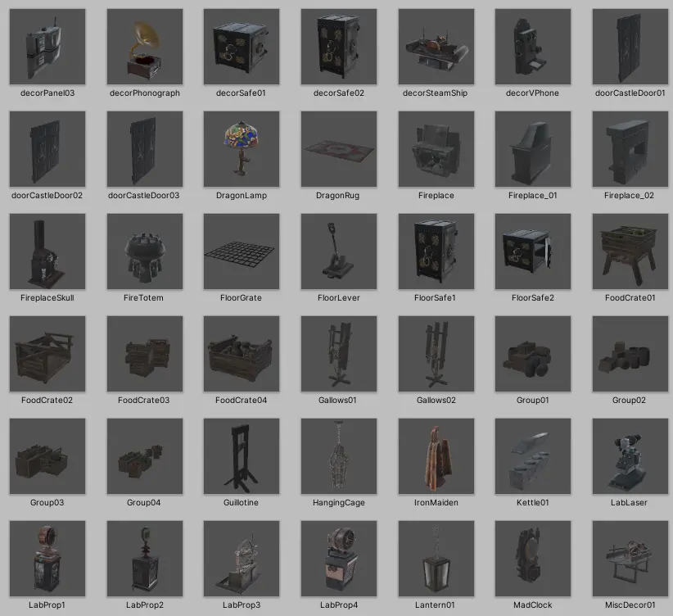Click the "HangingCage" name label
The image size is (673, 616).
[339, 503]
